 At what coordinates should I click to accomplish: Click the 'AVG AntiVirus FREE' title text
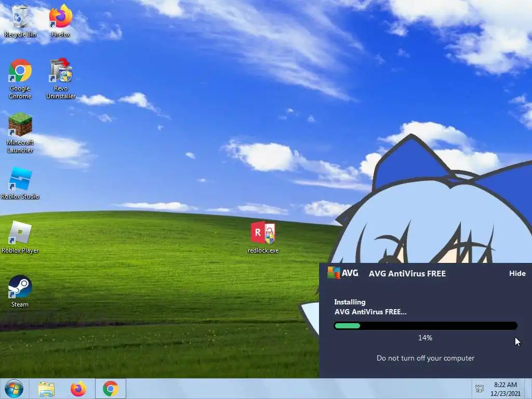coord(407,273)
